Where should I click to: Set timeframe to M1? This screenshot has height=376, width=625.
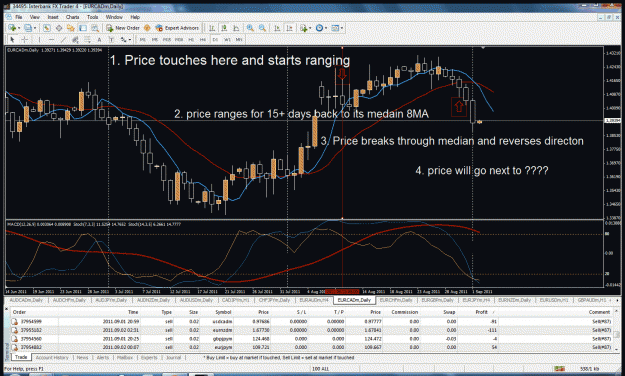(142, 39)
